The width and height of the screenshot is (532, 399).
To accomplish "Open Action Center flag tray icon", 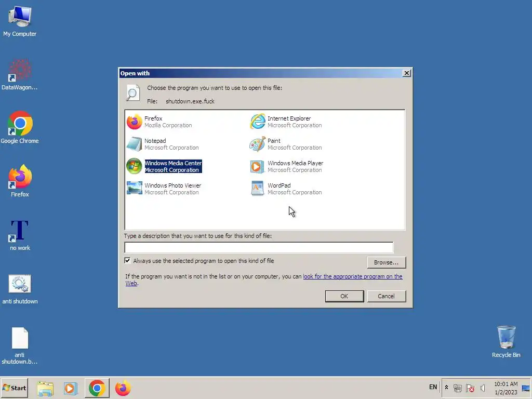I will click(x=470, y=388).
